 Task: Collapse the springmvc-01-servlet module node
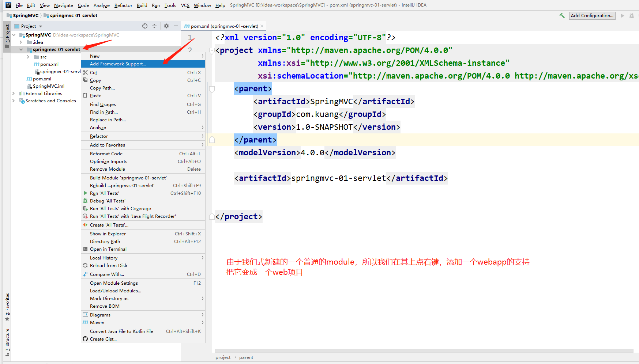click(x=21, y=50)
